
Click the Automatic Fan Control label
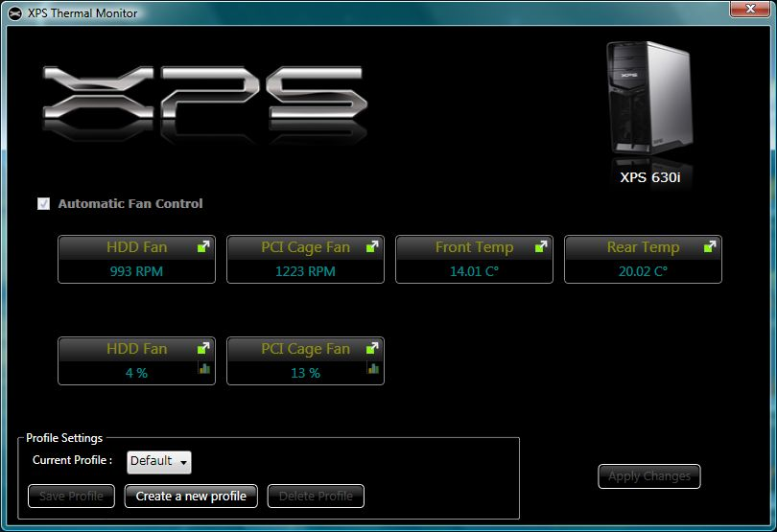pyautogui.click(x=130, y=203)
